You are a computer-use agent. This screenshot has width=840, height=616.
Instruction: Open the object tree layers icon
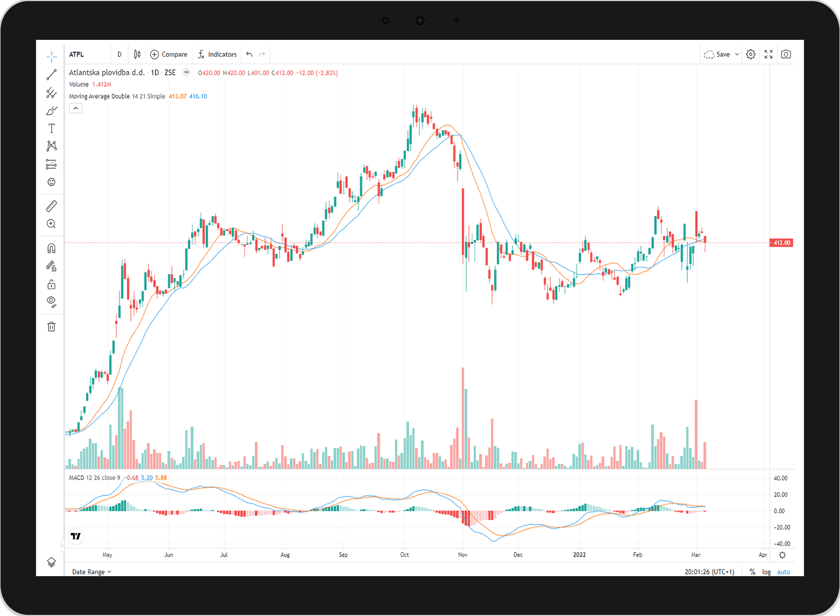(x=51, y=563)
